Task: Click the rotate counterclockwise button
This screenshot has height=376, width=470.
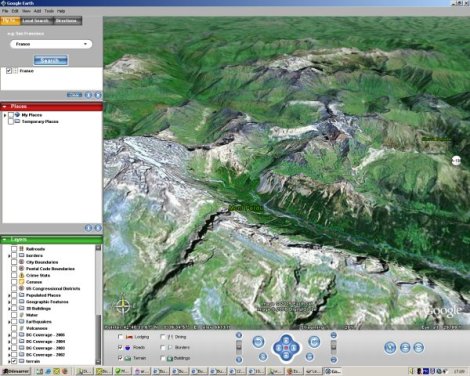Action: pos(258,342)
